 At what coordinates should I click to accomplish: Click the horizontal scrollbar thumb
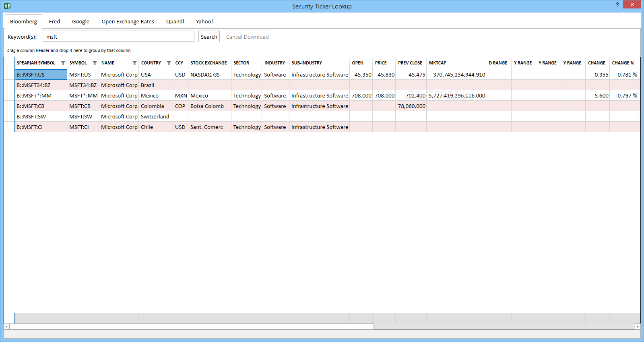(192, 327)
